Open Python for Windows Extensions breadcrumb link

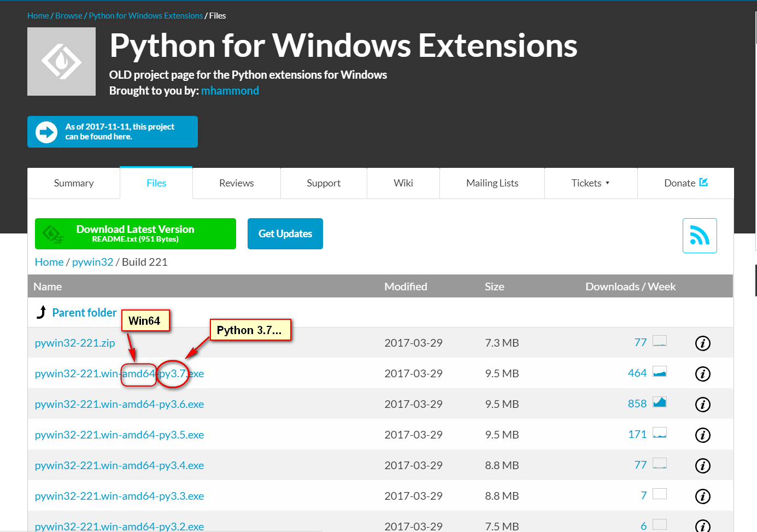[146, 16]
